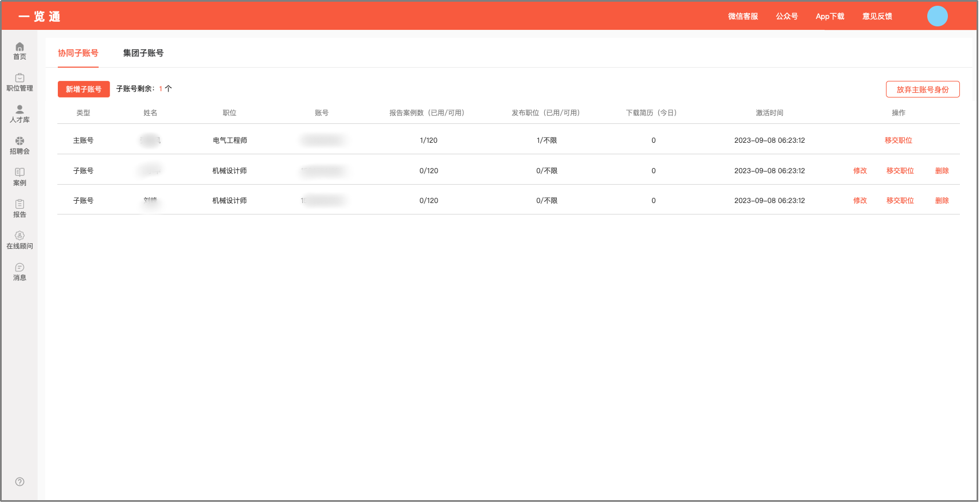980x503 pixels.
Task: Click the 职位 column header
Action: [229, 113]
